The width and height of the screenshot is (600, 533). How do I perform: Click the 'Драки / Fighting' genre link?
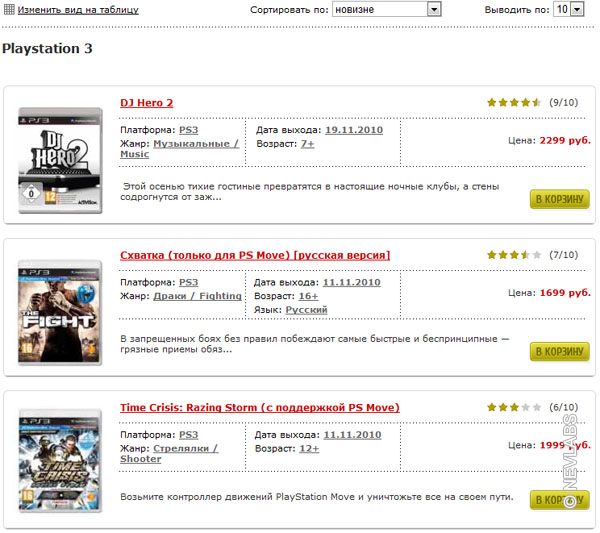[x=197, y=296]
